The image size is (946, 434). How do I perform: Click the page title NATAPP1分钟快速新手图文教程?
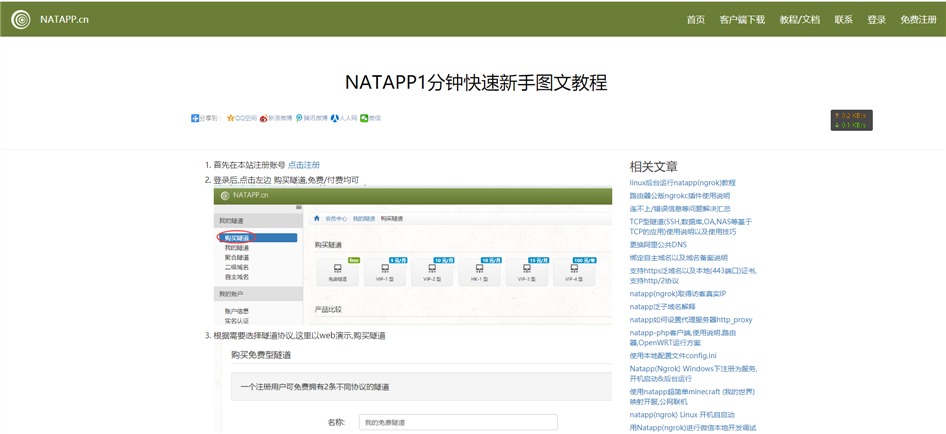point(476,83)
